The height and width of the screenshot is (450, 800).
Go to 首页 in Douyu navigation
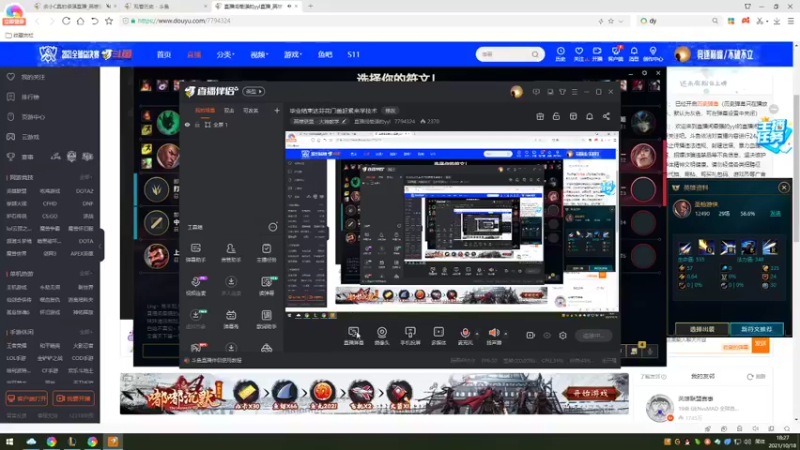(x=164, y=55)
